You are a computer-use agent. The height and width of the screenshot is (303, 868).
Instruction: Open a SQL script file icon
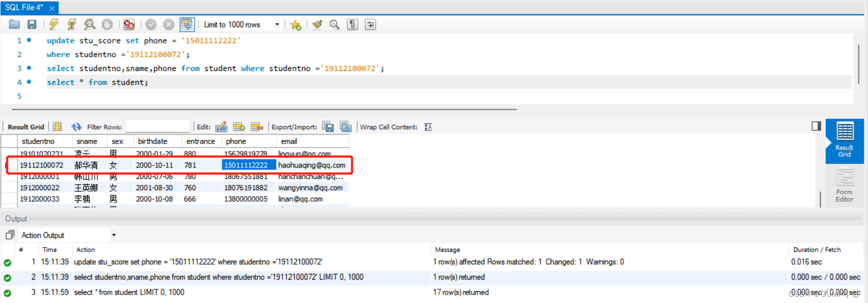point(15,24)
